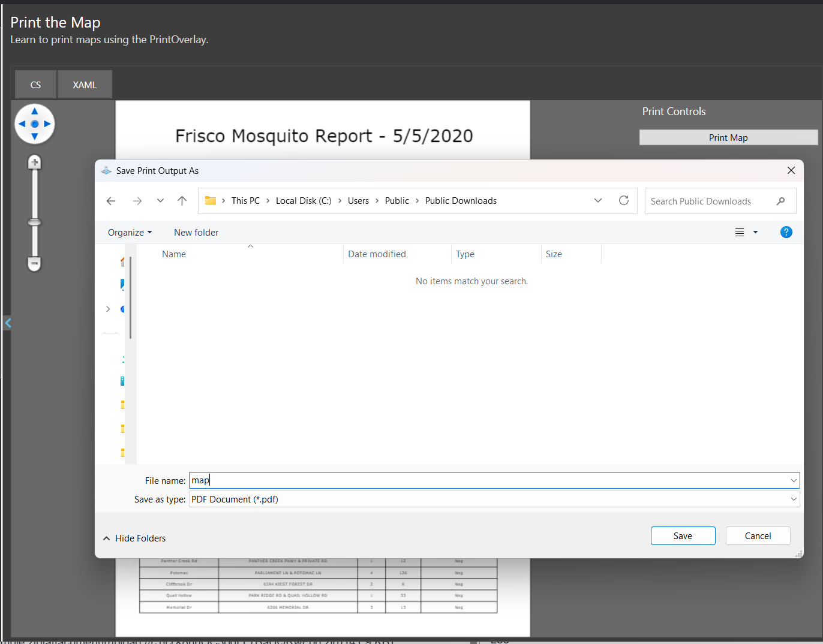Viewport: 823px width, 644px height.
Task: Click the map pan right arrow
Action: point(48,124)
